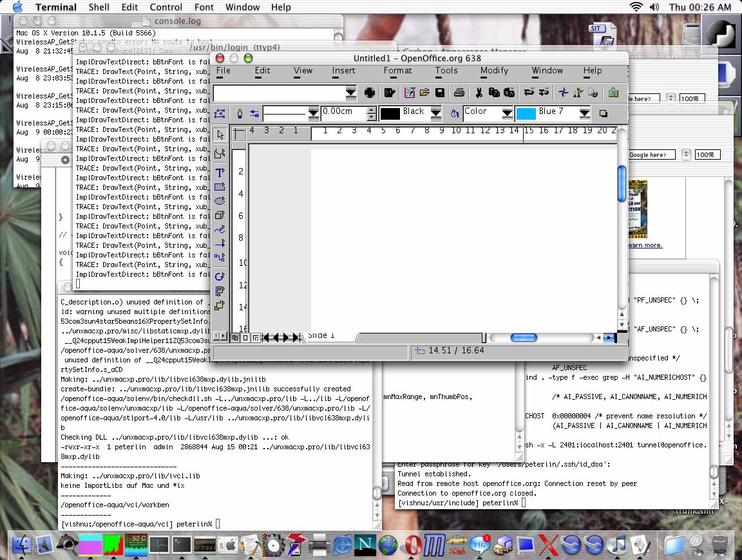Toggle the Shadow button
The height and width of the screenshot is (560, 742).
click(604, 113)
